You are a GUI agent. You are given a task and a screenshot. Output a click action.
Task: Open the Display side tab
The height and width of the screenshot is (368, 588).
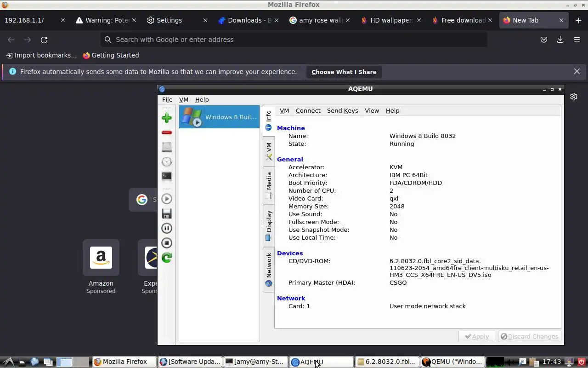pos(268,225)
